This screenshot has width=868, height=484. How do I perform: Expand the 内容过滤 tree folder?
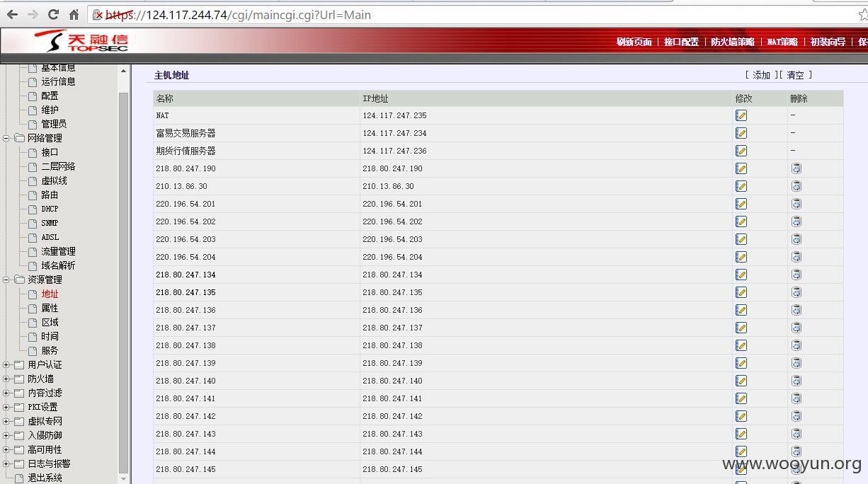point(6,393)
